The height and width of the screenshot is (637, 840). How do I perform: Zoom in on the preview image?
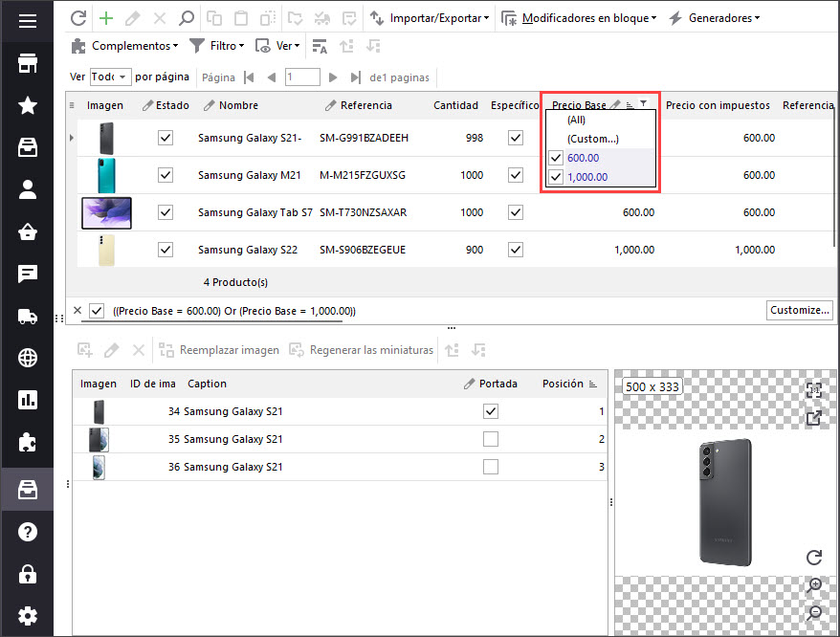pos(814,585)
